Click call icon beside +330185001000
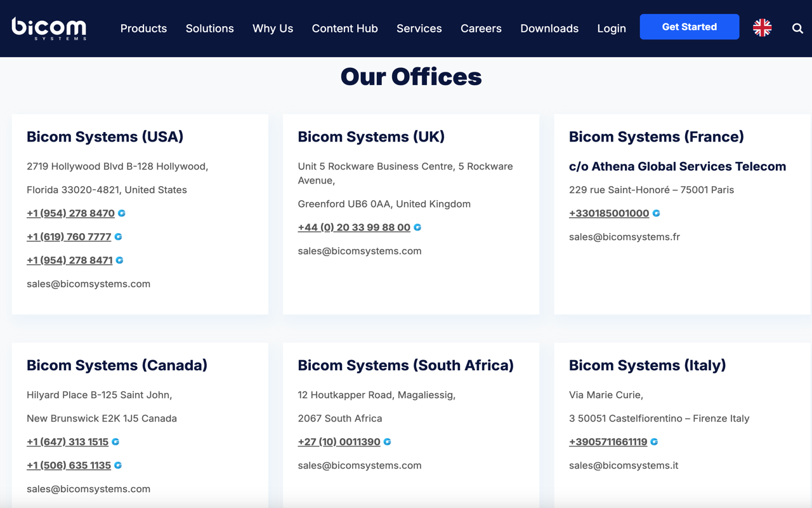 coord(656,213)
